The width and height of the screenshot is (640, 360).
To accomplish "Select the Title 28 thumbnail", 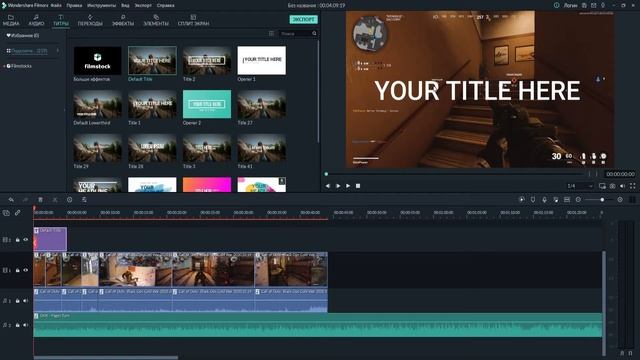I will (x=152, y=148).
